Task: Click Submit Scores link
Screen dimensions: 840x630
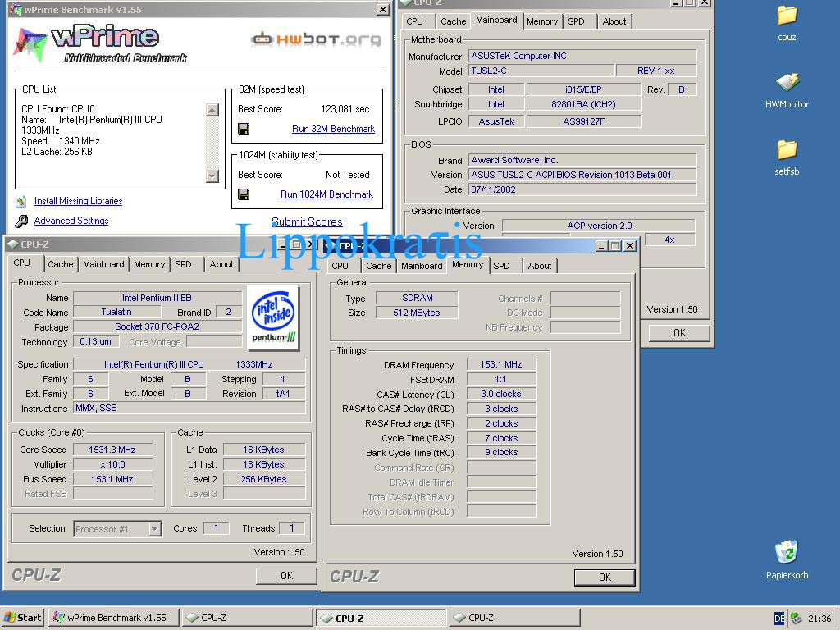Action: tap(307, 221)
